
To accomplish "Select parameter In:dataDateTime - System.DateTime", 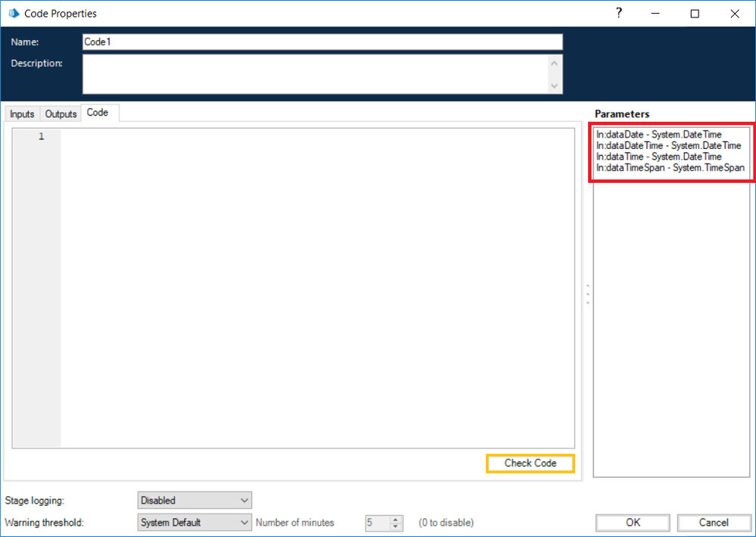I will pos(669,145).
